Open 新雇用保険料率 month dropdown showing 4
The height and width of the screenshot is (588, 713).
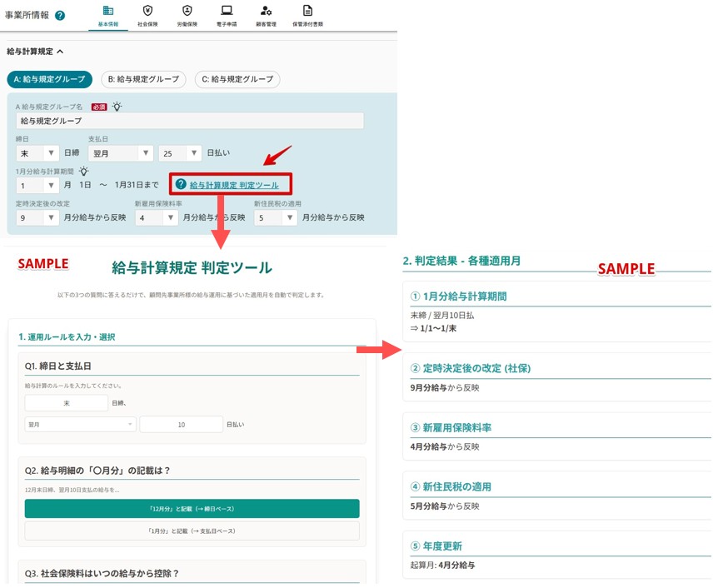pos(157,217)
